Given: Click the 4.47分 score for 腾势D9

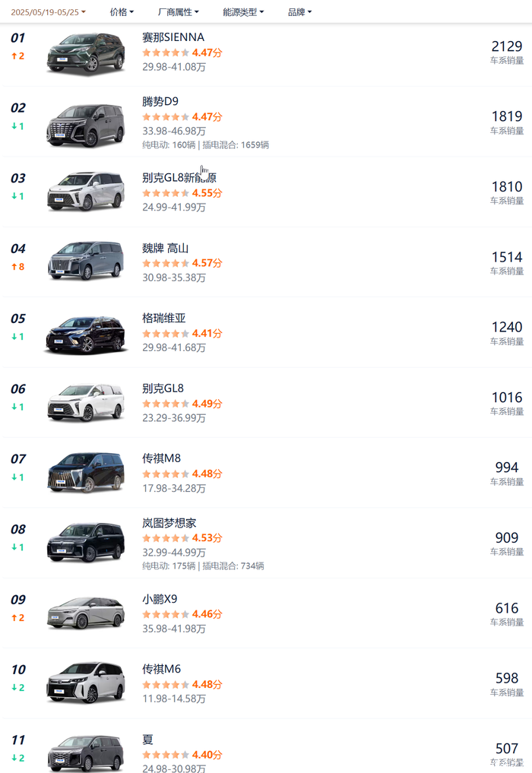Looking at the screenshot, I should [x=207, y=117].
